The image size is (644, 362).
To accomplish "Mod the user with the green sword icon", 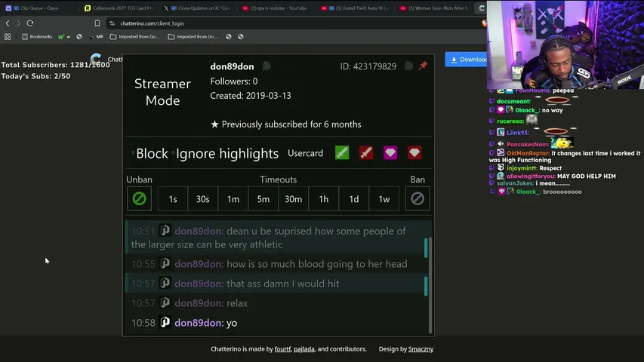I will point(342,152).
